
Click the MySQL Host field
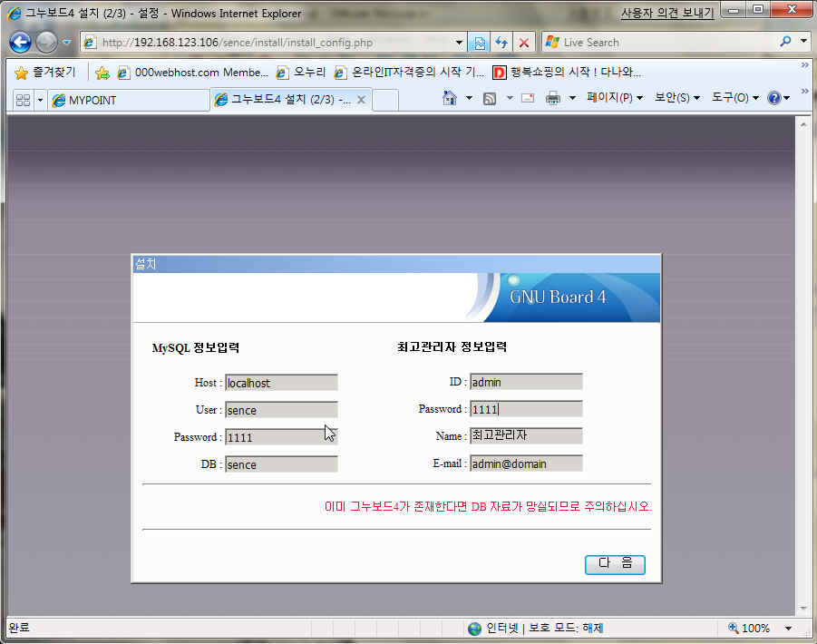281,383
